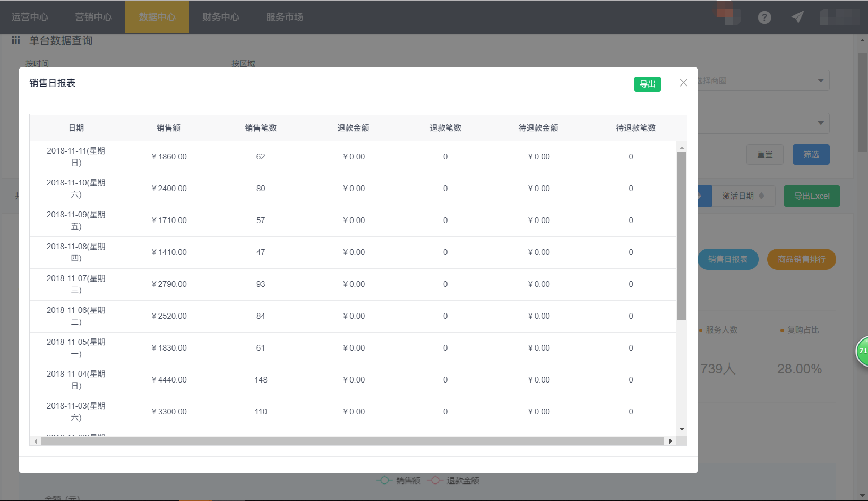Select the 2018-11-04 date cell
The height and width of the screenshot is (501, 868).
coord(76,380)
